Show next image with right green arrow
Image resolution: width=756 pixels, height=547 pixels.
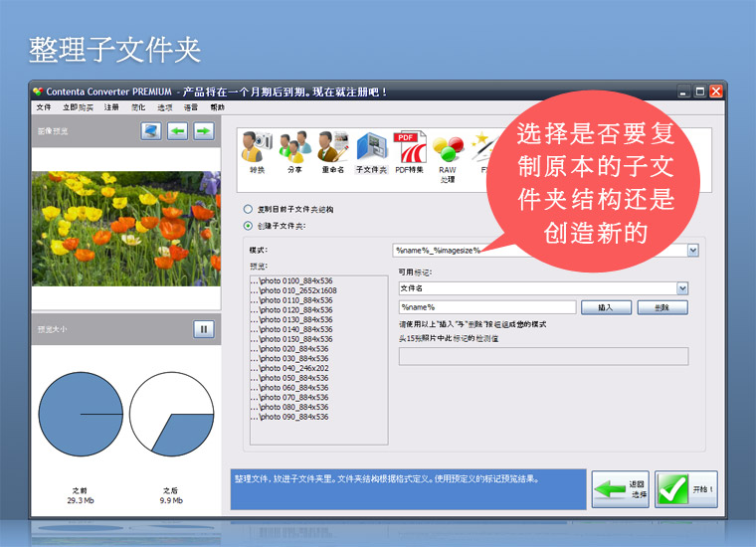click(203, 131)
